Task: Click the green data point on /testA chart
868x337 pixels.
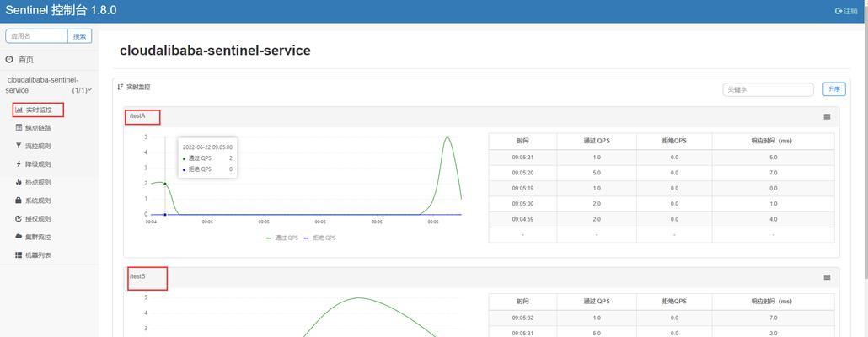Action: click(165, 184)
